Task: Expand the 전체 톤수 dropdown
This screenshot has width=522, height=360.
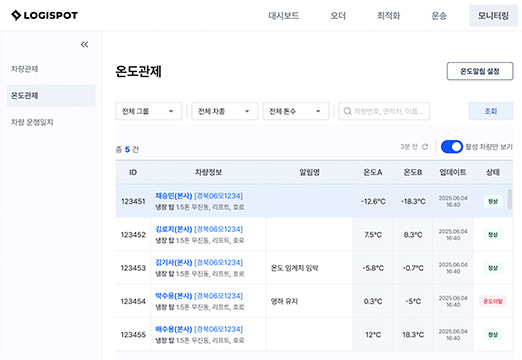Action: pos(296,111)
